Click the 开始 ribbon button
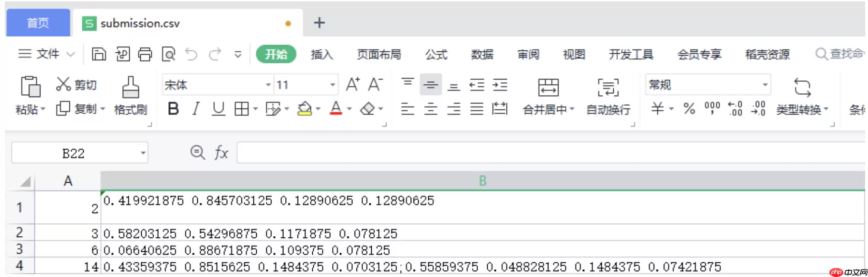868x277 pixels. [276, 54]
